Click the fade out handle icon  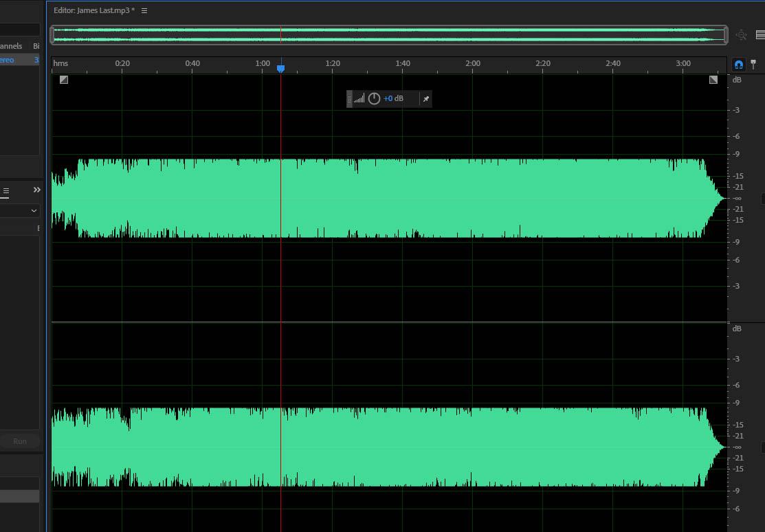(713, 80)
